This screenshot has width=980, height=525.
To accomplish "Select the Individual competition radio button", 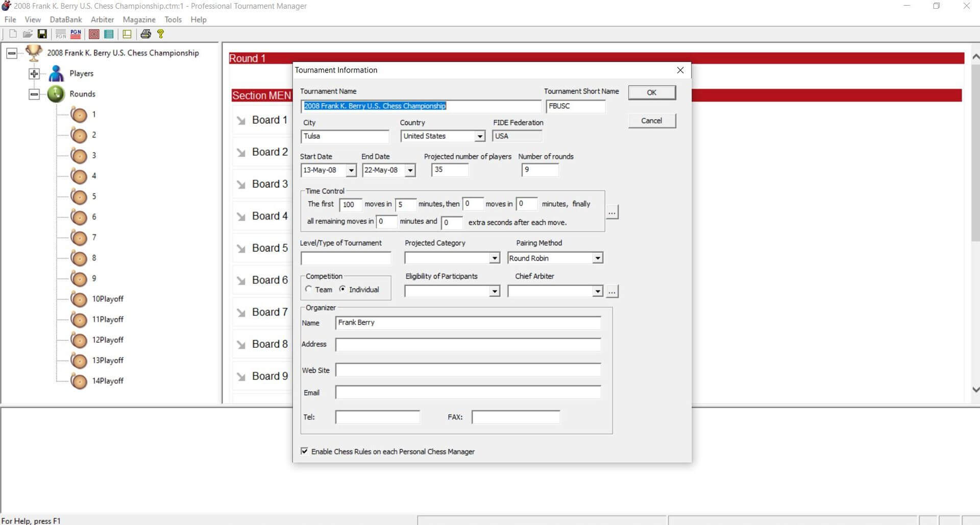I will coord(342,289).
